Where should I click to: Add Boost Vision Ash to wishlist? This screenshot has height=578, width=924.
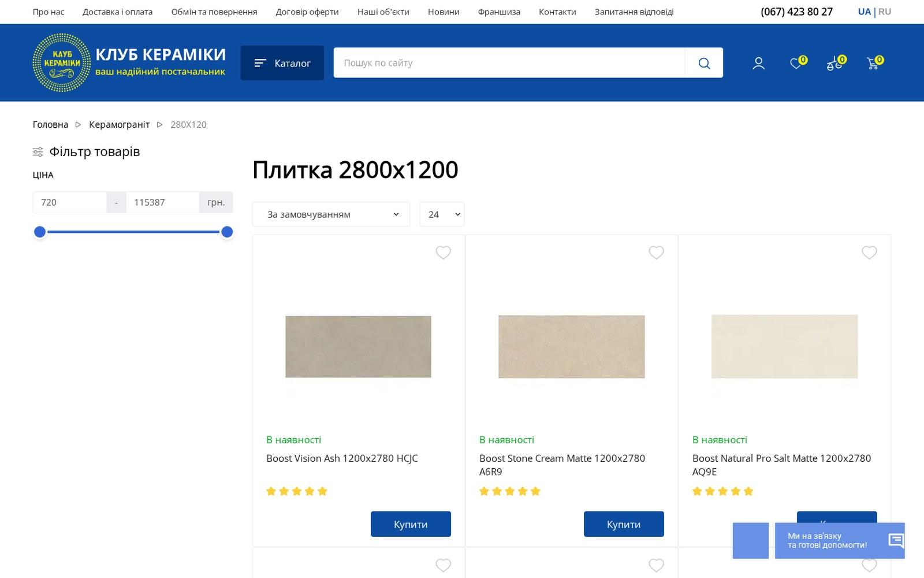pyautogui.click(x=443, y=253)
